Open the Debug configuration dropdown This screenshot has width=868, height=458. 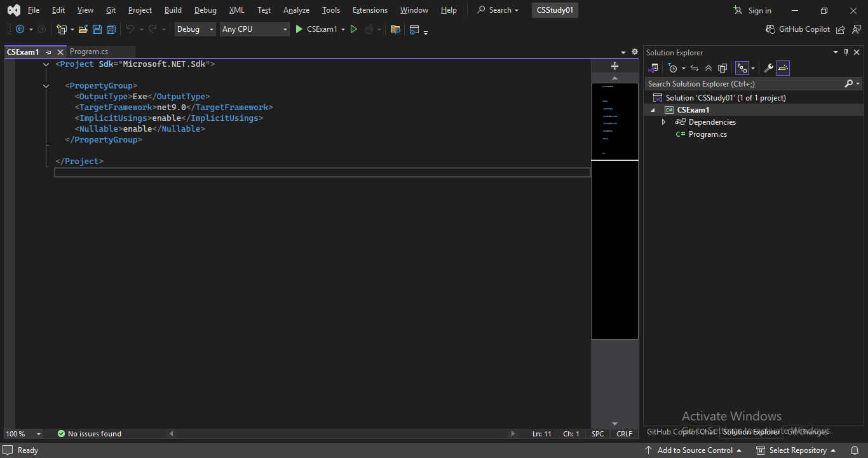(195, 29)
